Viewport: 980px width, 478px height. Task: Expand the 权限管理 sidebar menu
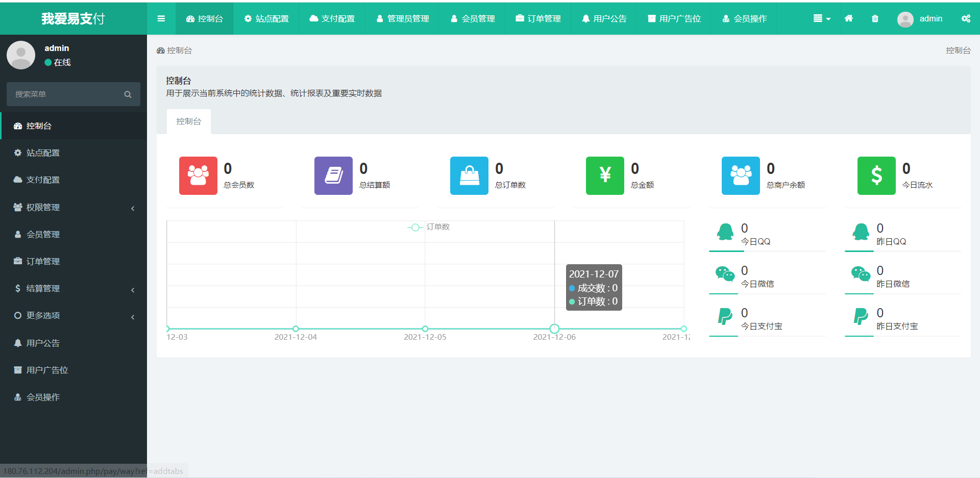tap(73, 208)
